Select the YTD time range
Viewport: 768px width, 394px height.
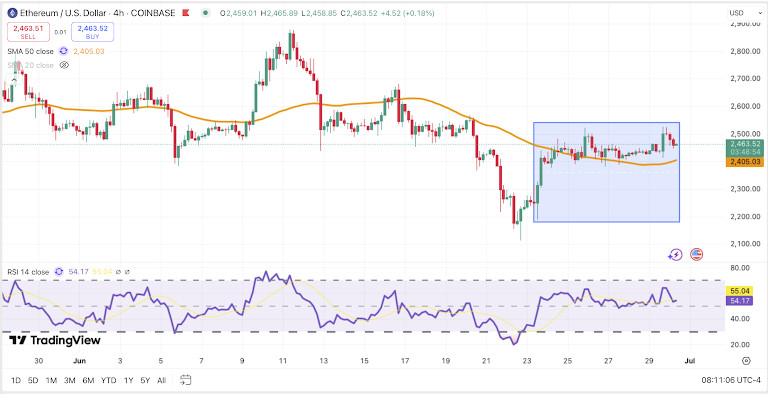[108, 380]
